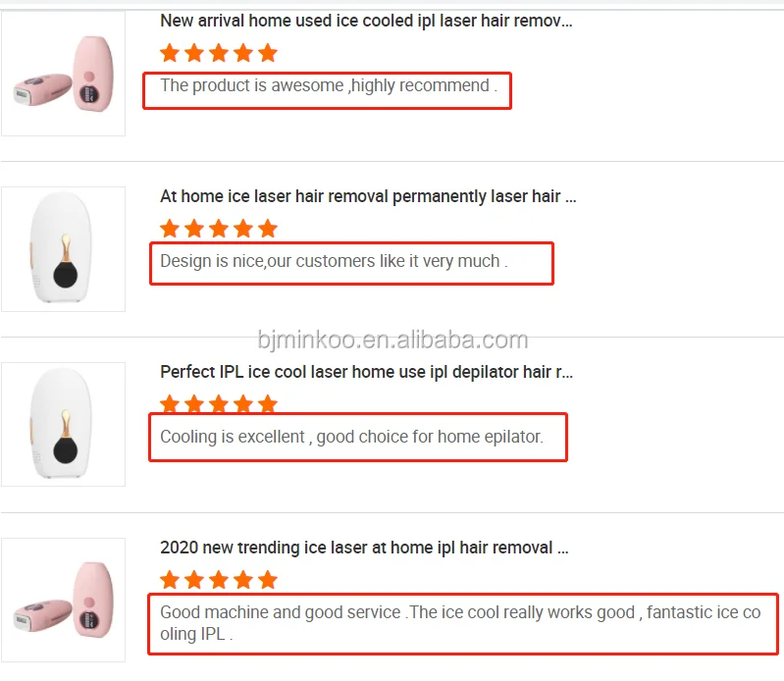Click first star under 2020 new trending title
The height and width of the screenshot is (681, 784).
click(171, 579)
